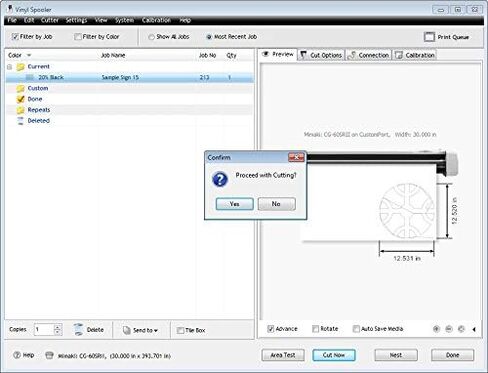
Task: Collapse the Current folder tree node
Action: (x=9, y=67)
